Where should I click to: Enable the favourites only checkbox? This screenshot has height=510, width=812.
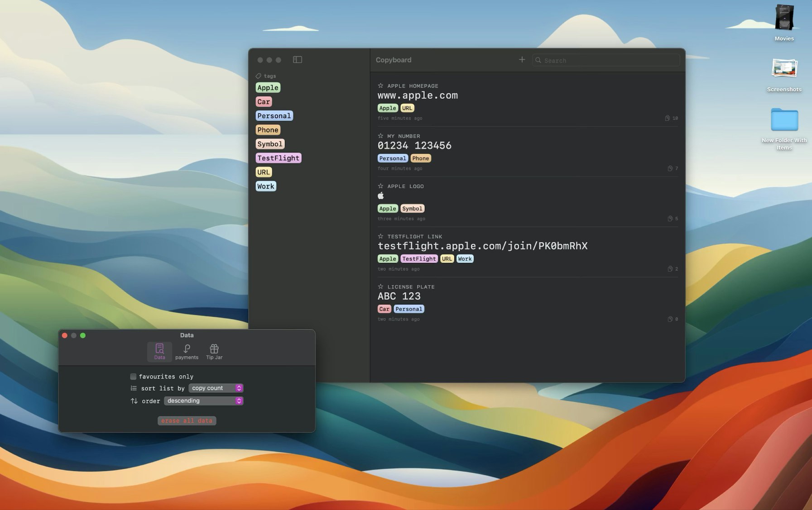tap(133, 377)
